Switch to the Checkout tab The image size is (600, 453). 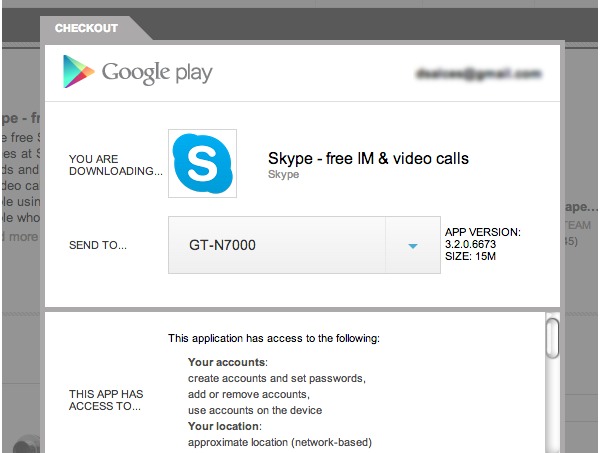[86, 28]
